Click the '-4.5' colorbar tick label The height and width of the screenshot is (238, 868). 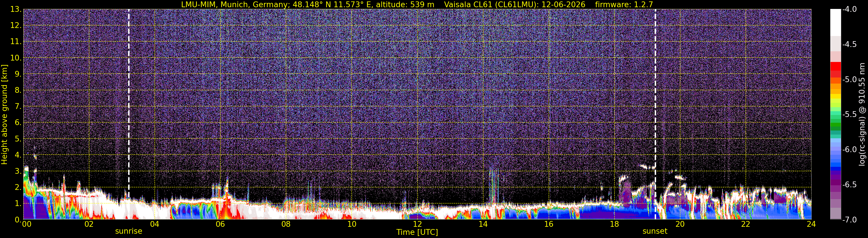pyautogui.click(x=849, y=44)
